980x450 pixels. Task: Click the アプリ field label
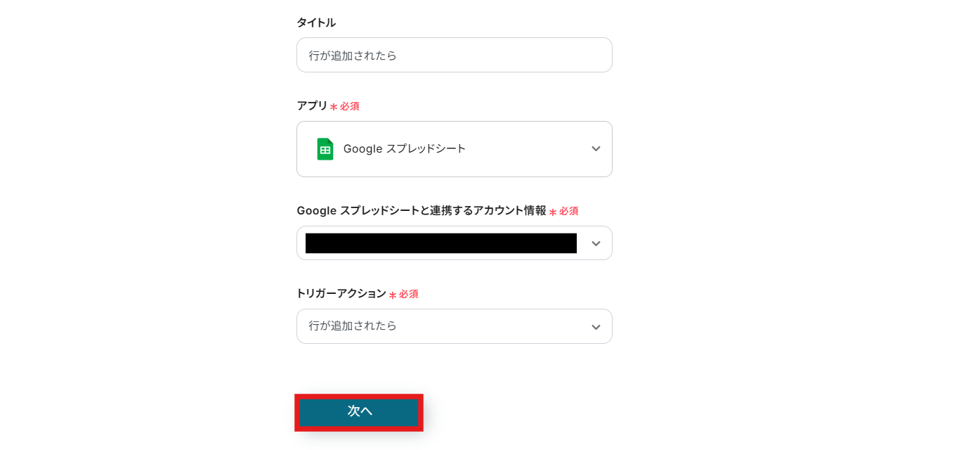click(x=312, y=105)
